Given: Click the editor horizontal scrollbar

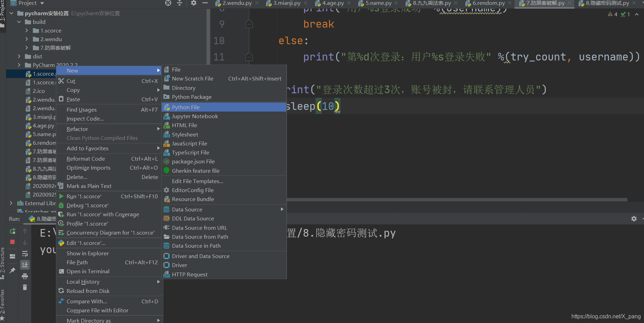Looking at the screenshot, I should [x=457, y=200].
